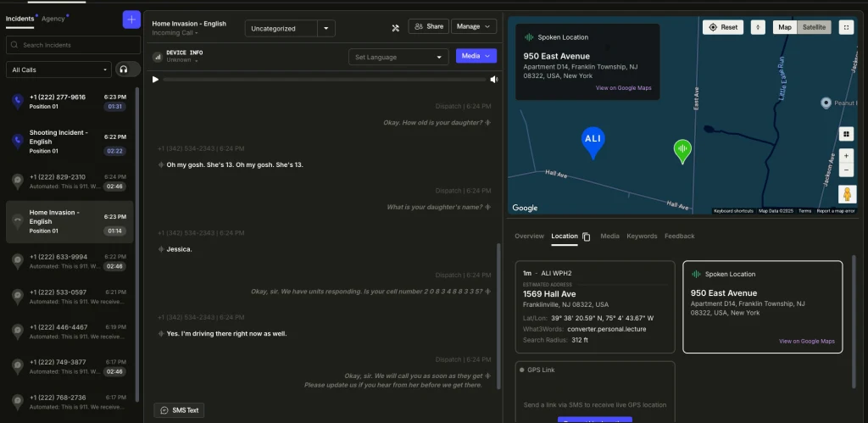Click the headset icon beside All Calls
The width and height of the screenshot is (868, 423).
pos(128,70)
